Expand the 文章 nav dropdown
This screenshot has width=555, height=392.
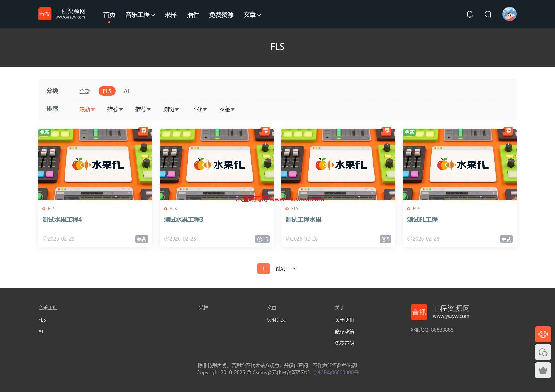(x=252, y=15)
